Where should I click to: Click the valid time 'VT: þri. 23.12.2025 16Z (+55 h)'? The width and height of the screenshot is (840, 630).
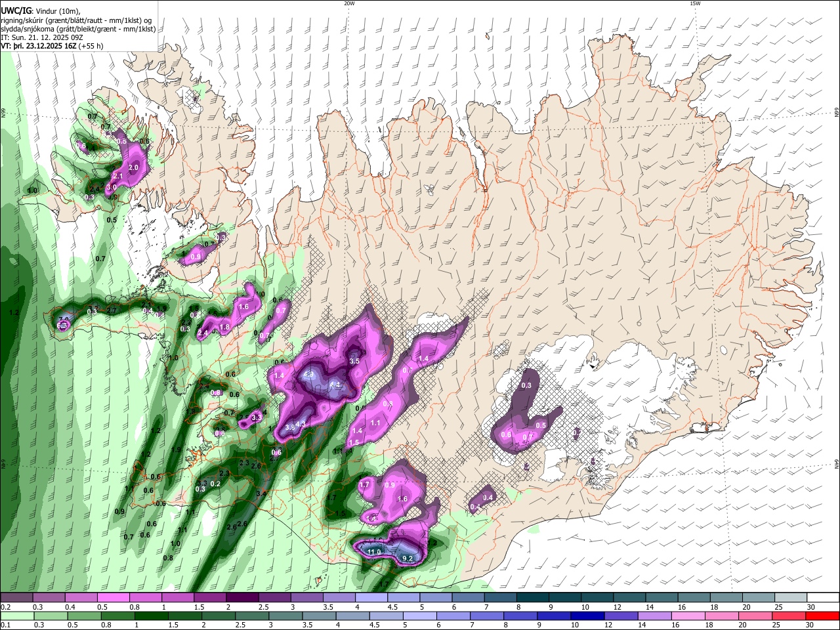click(x=52, y=47)
